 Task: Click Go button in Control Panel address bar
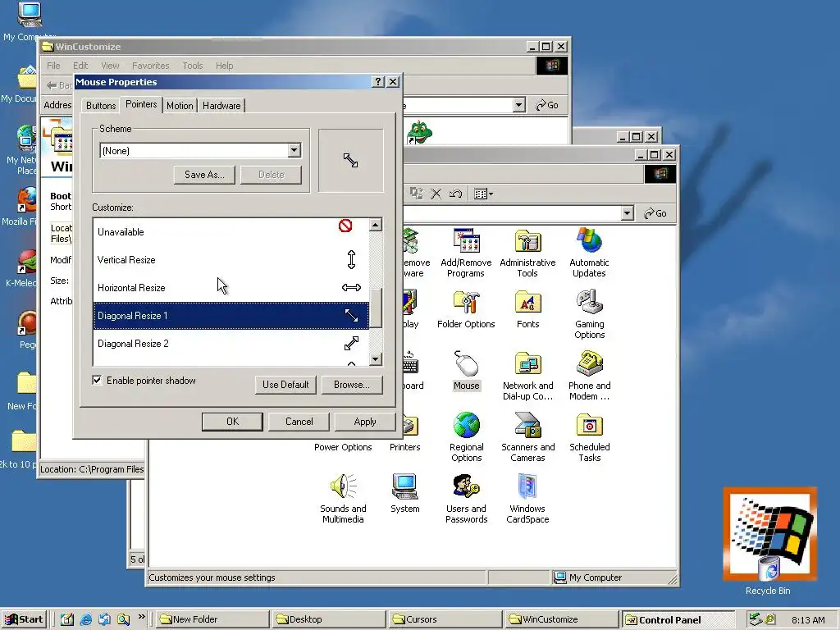(x=655, y=213)
